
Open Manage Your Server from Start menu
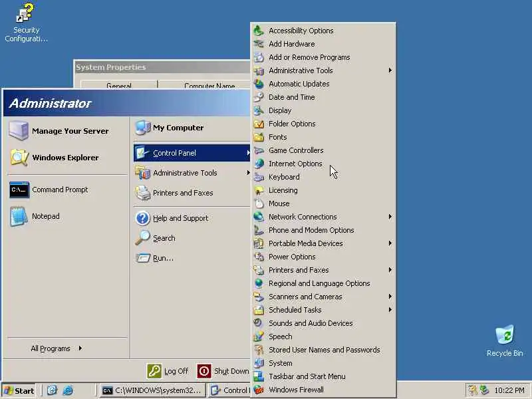click(67, 131)
